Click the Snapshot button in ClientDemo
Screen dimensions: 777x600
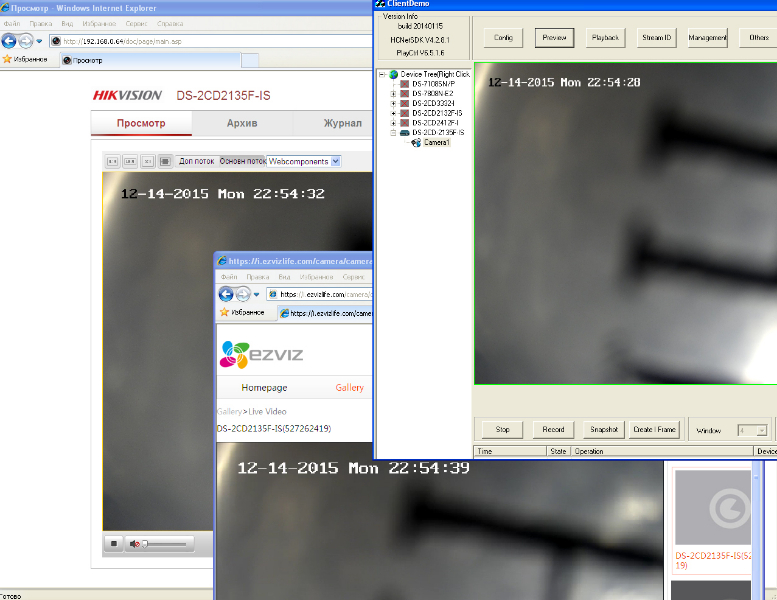[604, 430]
